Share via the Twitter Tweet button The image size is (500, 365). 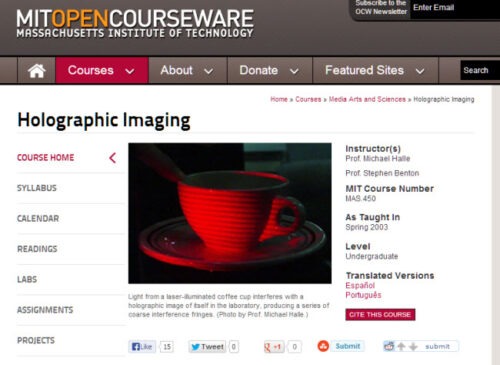[x=207, y=347]
